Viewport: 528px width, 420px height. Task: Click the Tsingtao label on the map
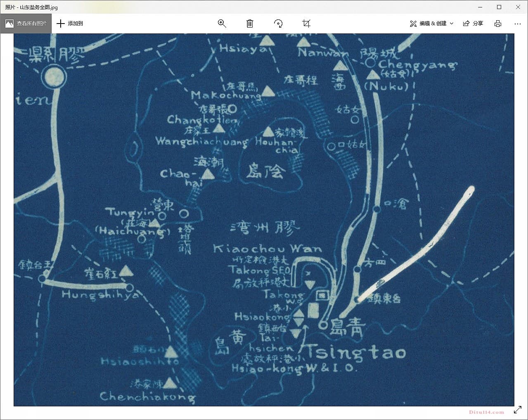coord(356,352)
